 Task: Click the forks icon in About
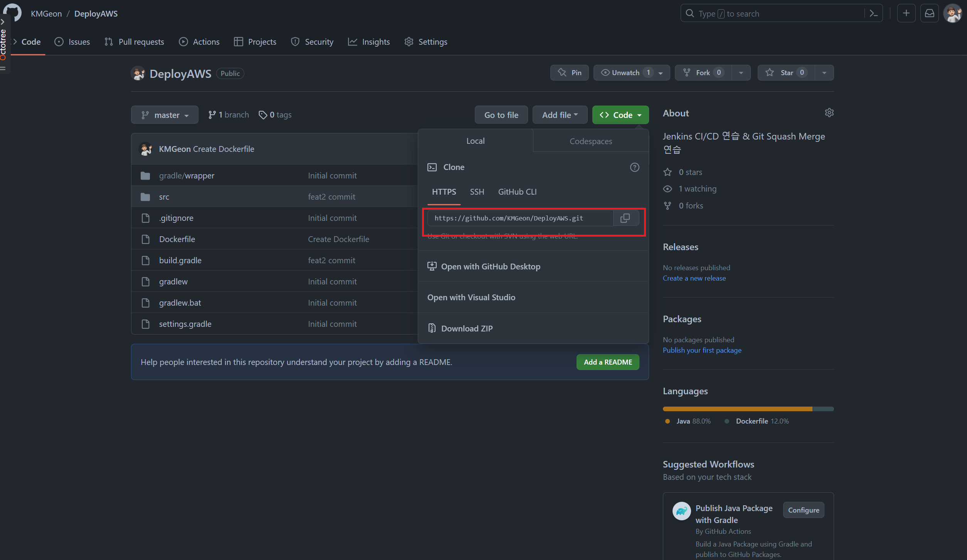pos(668,206)
